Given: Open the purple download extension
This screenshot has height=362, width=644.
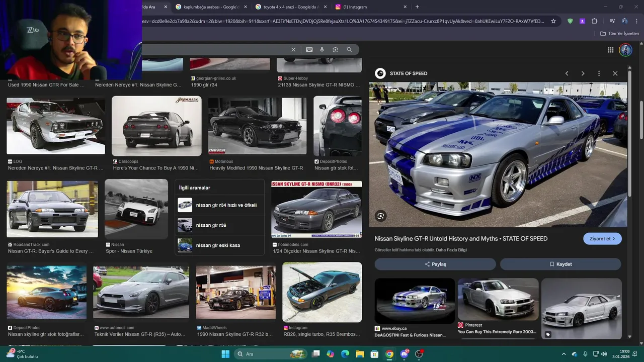Looking at the screenshot, I should pos(582,21).
